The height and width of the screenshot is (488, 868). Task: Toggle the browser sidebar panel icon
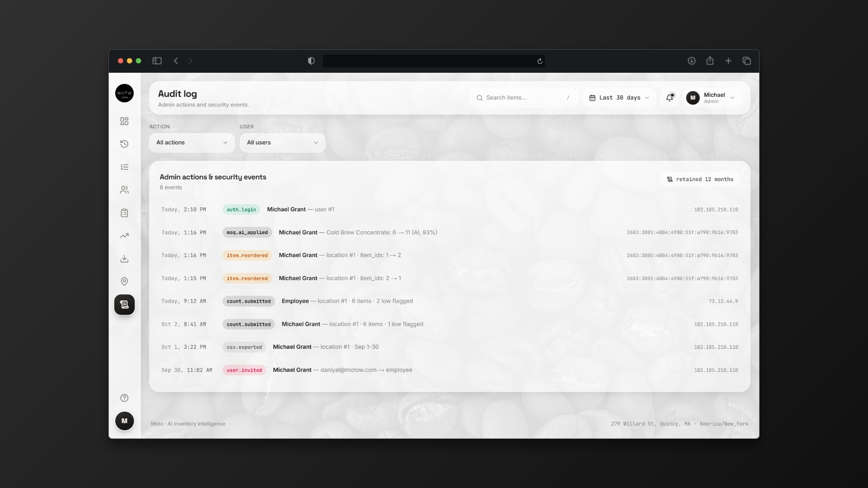coord(157,61)
